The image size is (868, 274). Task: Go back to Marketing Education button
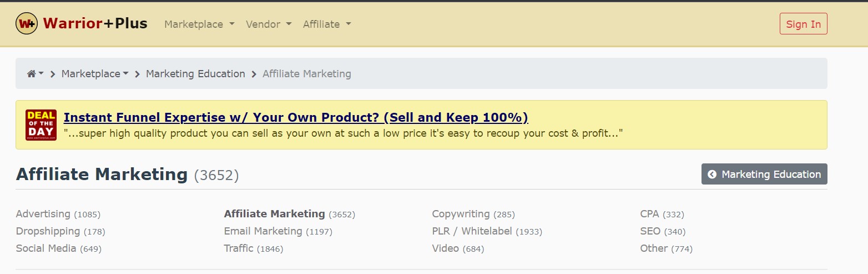(764, 174)
